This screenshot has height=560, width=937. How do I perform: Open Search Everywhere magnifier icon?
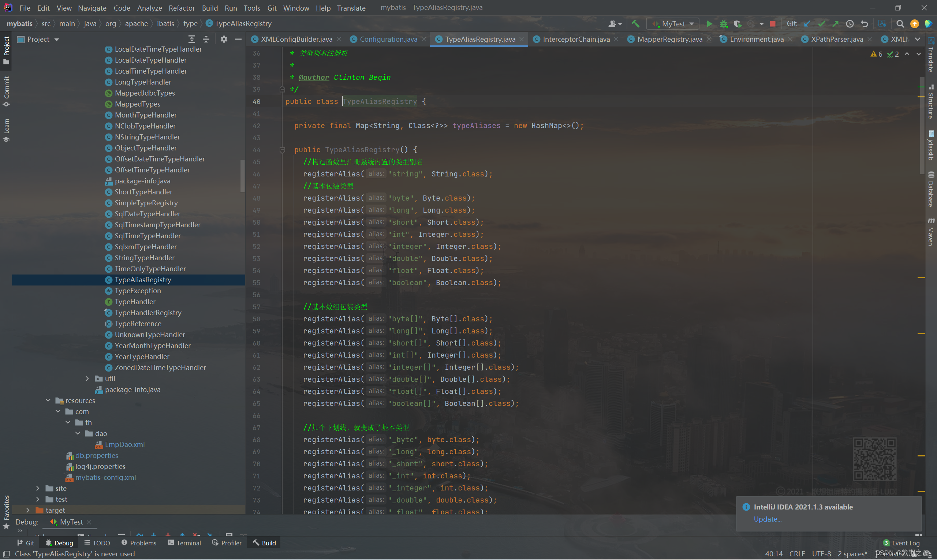point(900,24)
